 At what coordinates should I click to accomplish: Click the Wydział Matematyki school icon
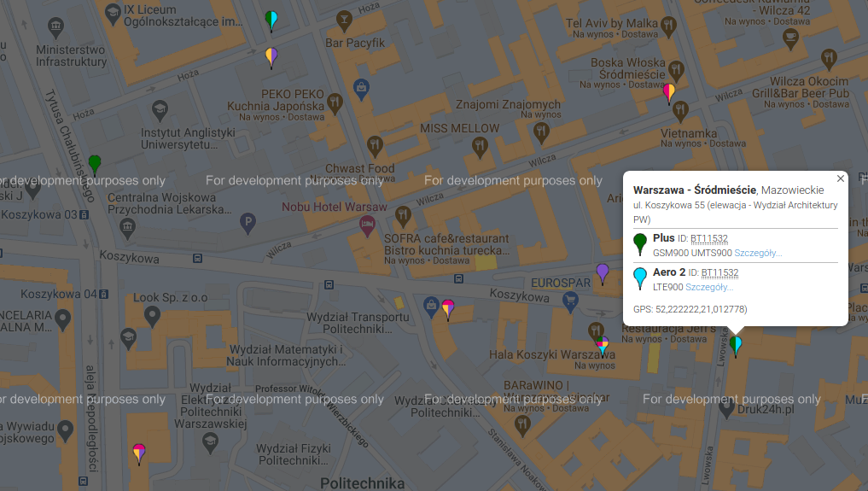click(128, 339)
